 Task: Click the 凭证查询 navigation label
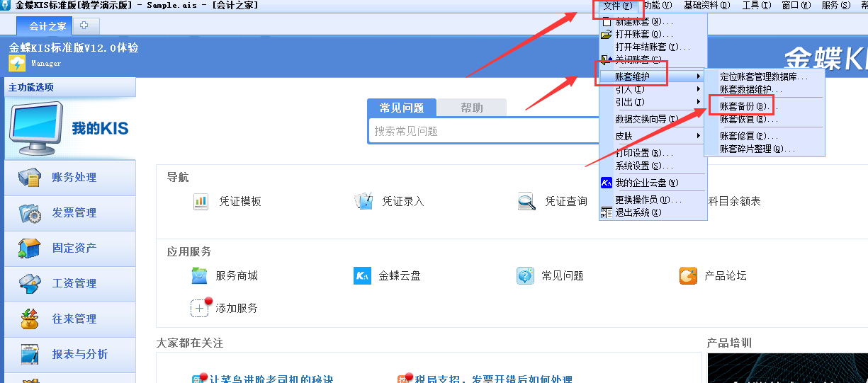566,202
